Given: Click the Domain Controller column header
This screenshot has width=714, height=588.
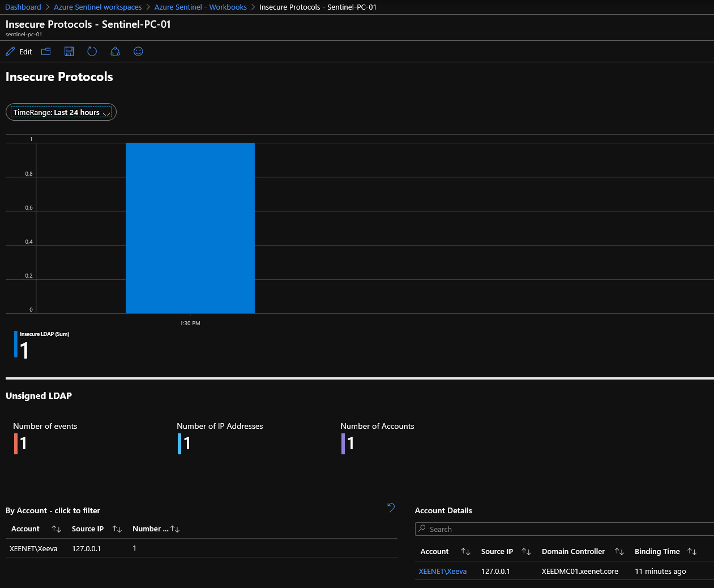Looking at the screenshot, I should 573,552.
